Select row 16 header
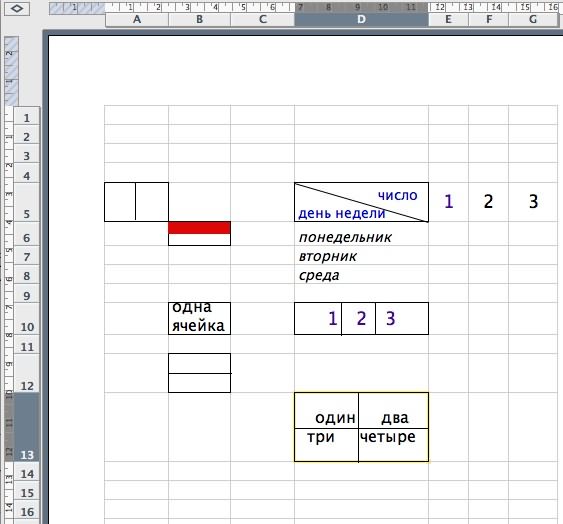The height and width of the screenshot is (524, 563). tap(27, 510)
